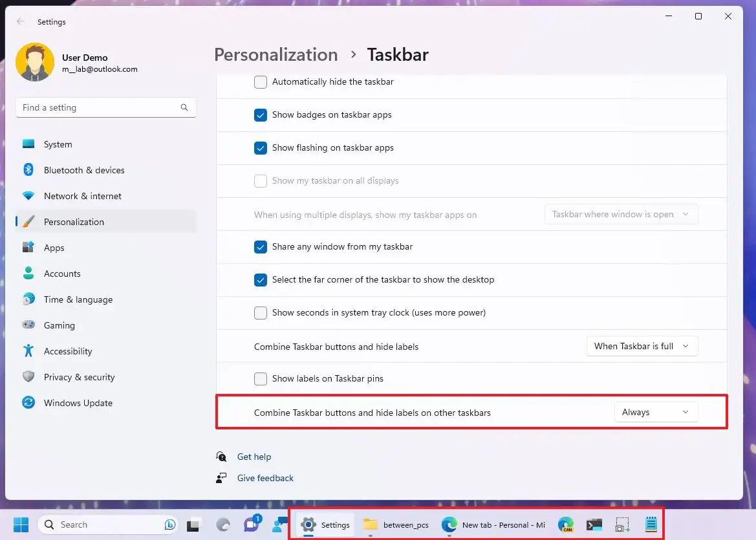Screen dimensions: 756x540
Task: Click the Settings back arrow
Action: (x=20, y=21)
